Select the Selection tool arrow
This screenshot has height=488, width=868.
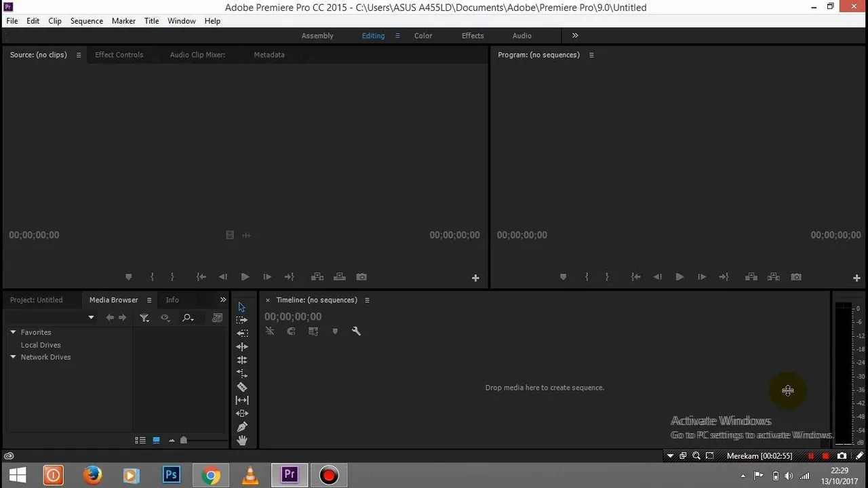[241, 307]
